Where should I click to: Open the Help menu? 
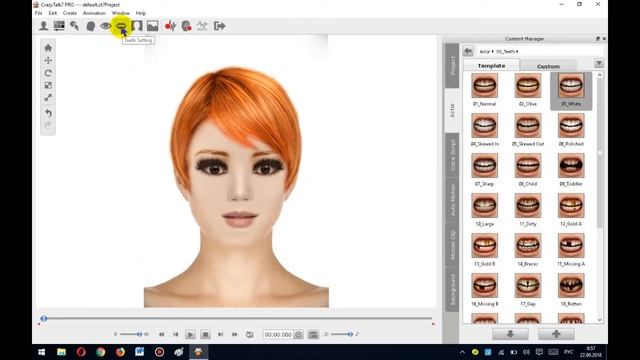click(140, 13)
